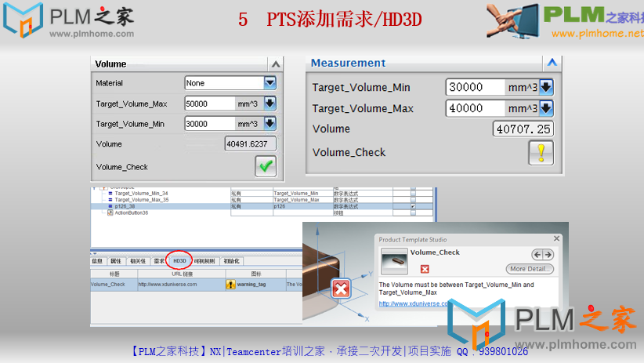Click the green checkmark Volume_Check button
This screenshot has height=363, width=644.
point(266,166)
